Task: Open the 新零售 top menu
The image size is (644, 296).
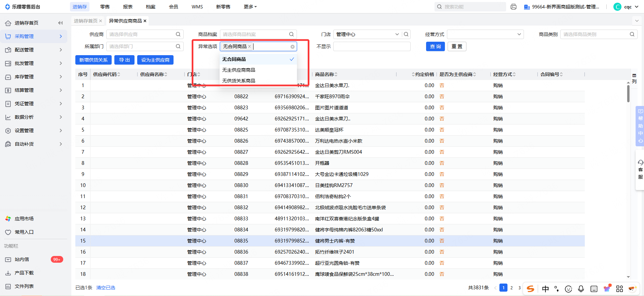Action: (223, 7)
